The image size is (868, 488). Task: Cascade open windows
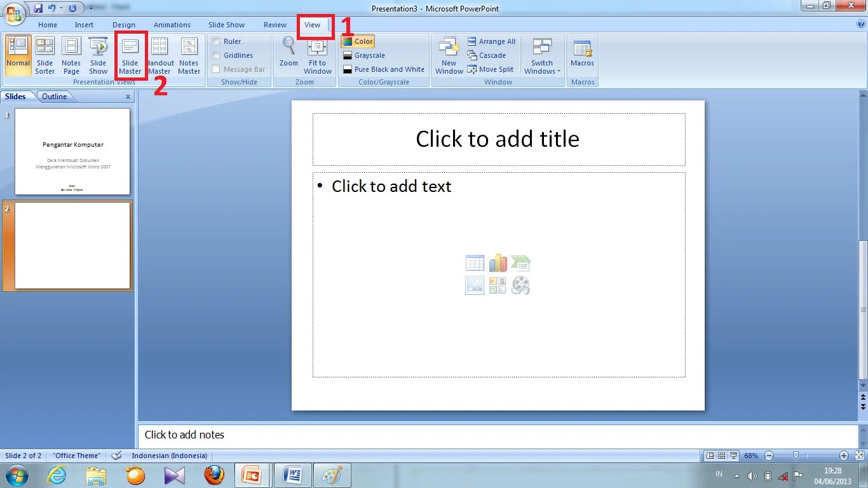coord(487,55)
